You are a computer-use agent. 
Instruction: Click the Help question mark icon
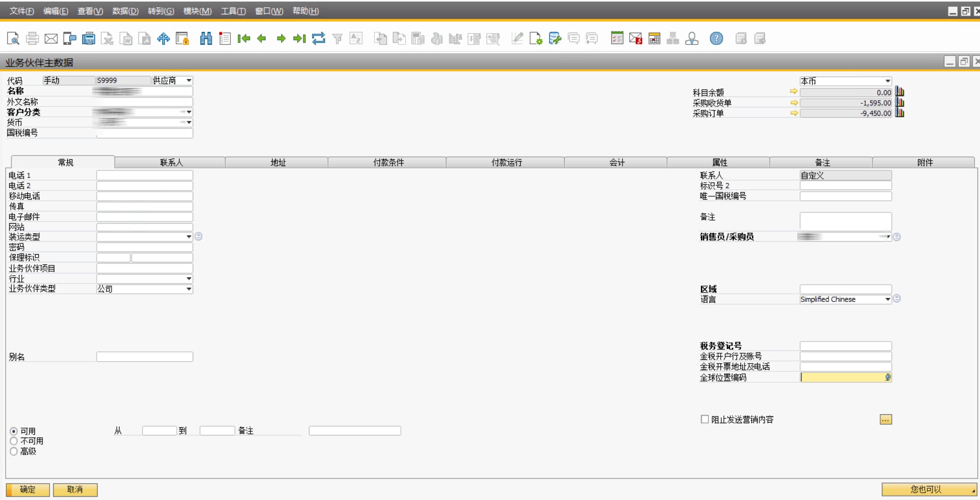pyautogui.click(x=717, y=38)
